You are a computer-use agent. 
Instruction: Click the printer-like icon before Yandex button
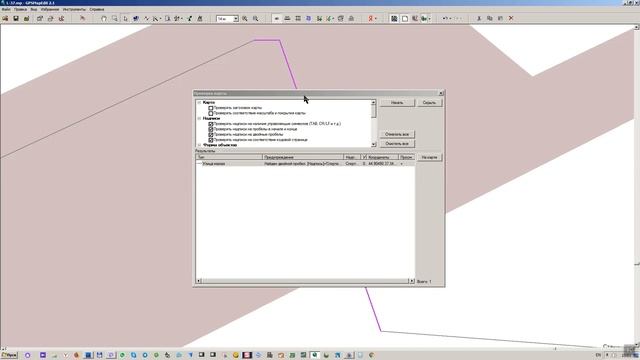pos(351,18)
